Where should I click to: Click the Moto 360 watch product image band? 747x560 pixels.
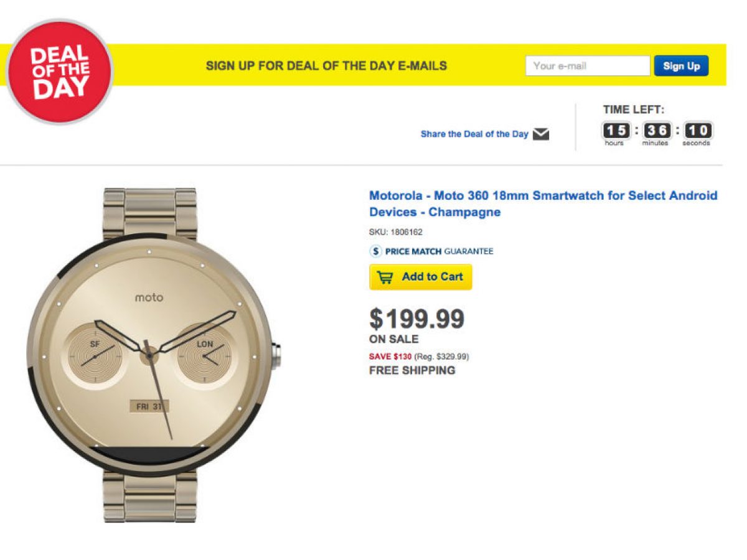click(x=150, y=212)
